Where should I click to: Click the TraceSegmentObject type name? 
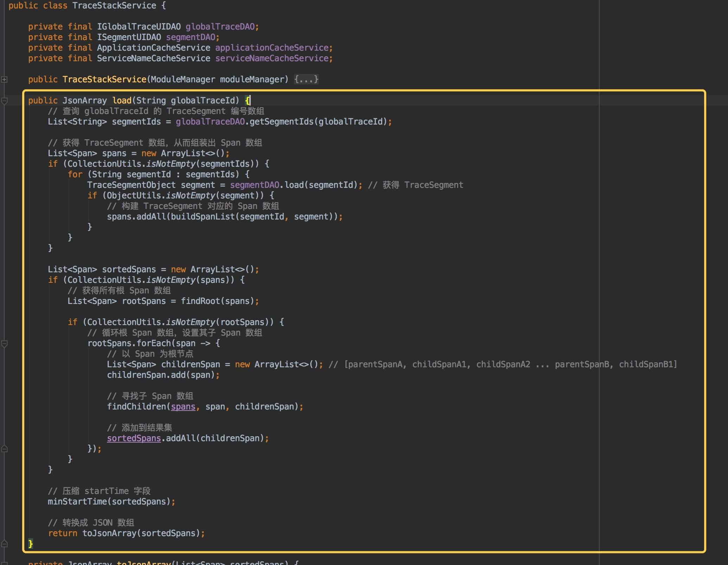tap(131, 185)
